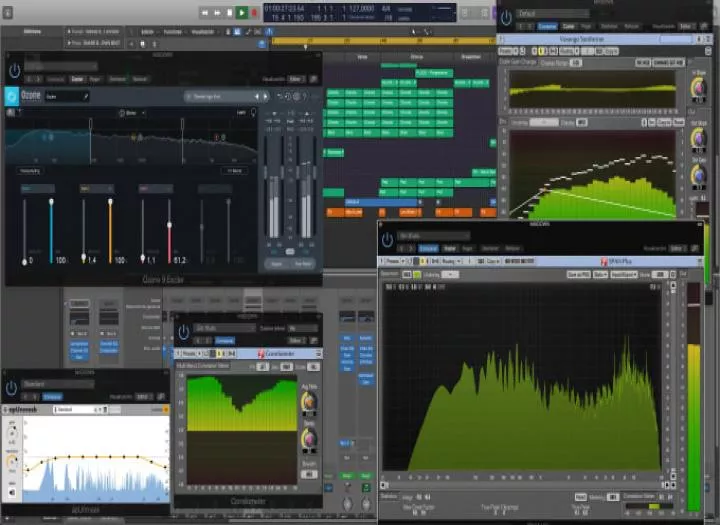Open the Correlometer Side Chain dropdown

click(303, 328)
